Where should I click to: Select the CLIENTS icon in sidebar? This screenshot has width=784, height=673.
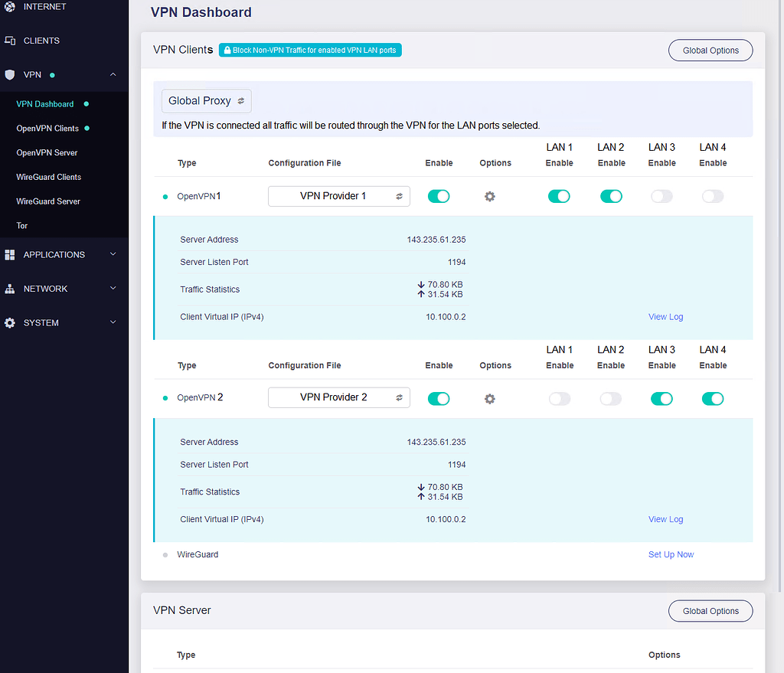pyautogui.click(x=10, y=40)
